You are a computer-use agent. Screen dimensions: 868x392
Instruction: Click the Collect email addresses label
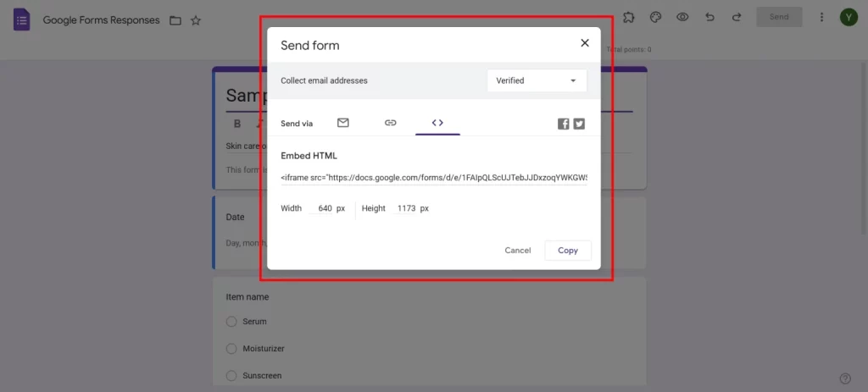324,80
